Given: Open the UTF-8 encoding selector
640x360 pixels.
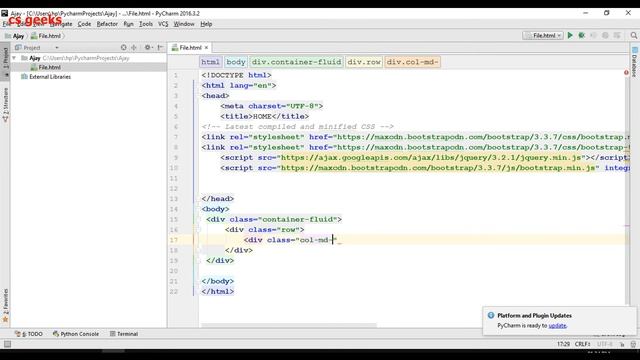Looking at the screenshot, I should coord(604,344).
